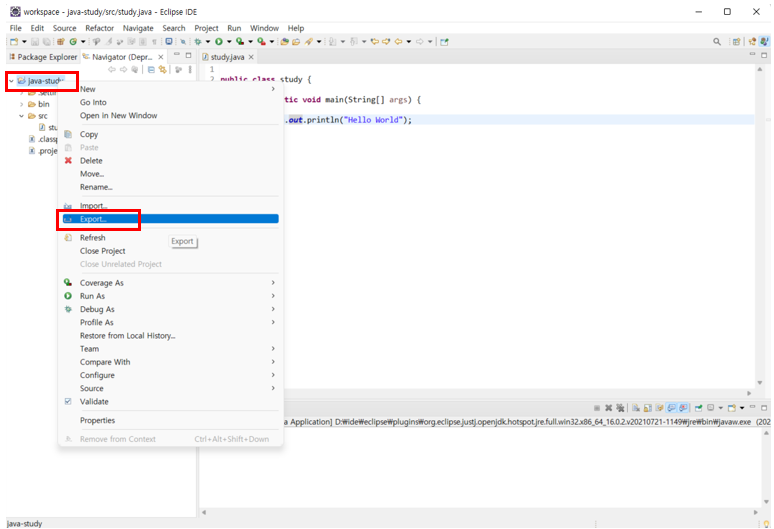Click Copy in the context menu
The image size is (774, 529).
click(x=168, y=134)
